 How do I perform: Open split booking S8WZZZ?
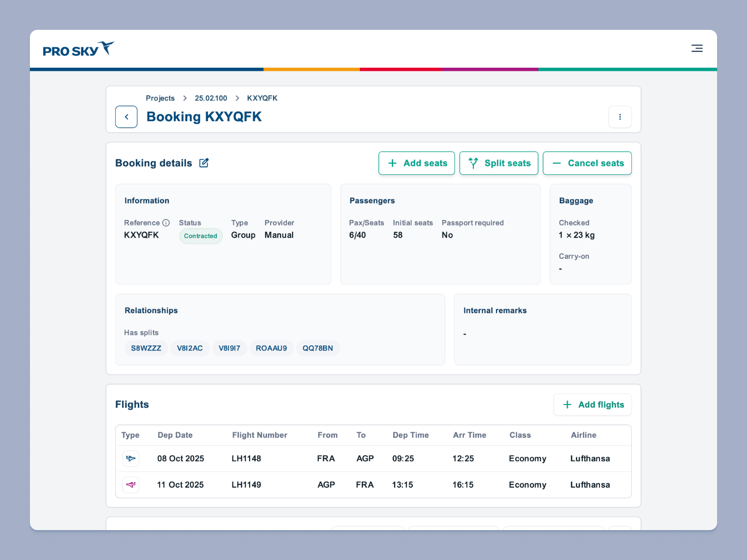coord(146,348)
